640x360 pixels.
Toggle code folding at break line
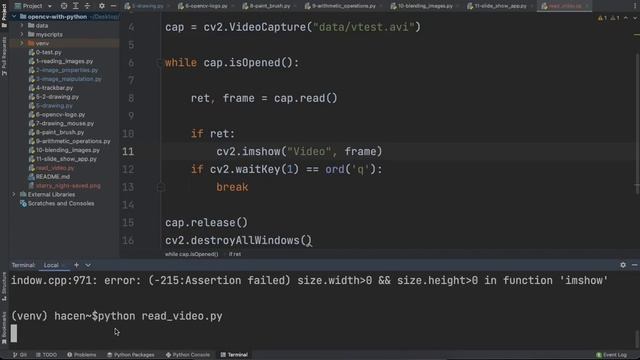[160, 187]
